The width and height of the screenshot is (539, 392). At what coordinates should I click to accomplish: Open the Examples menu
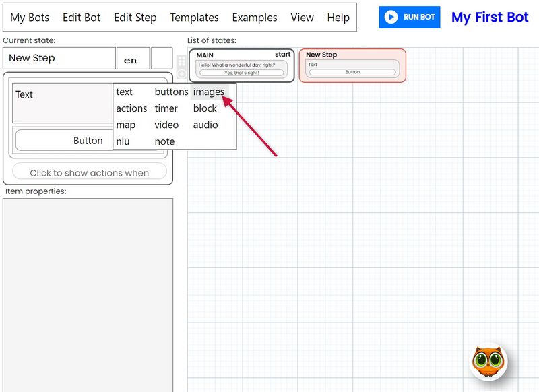[254, 18]
